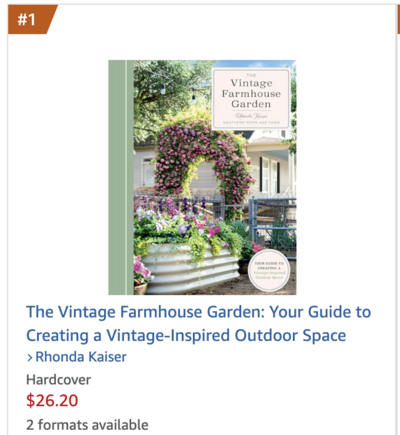Click the metal garden gate on the cover
The image size is (400, 435).
[x=273, y=224]
